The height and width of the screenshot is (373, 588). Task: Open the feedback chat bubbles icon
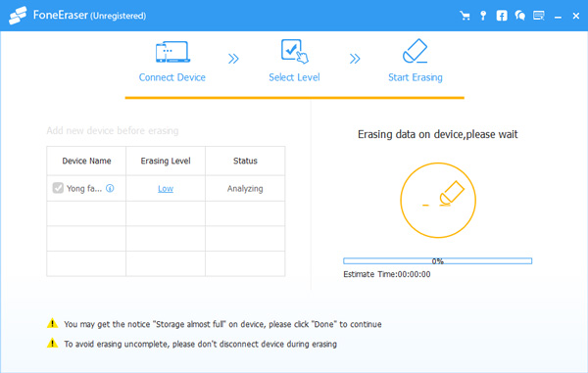(519, 16)
